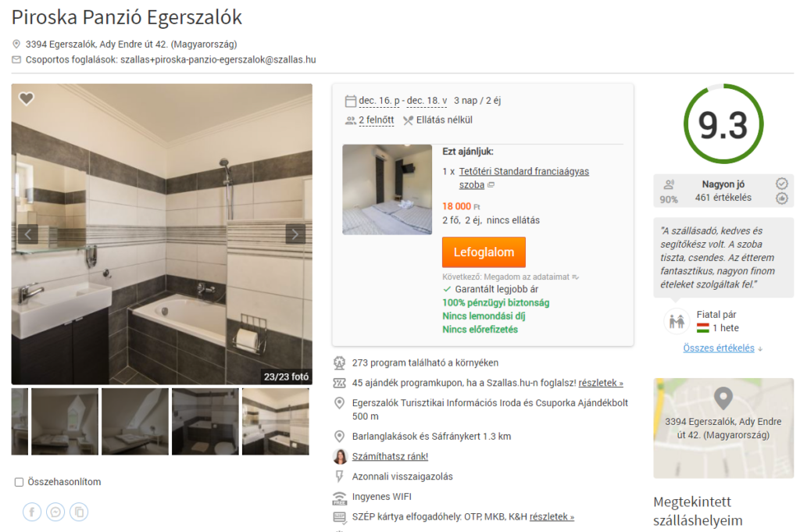Show previous photo with left arrow
The width and height of the screenshot is (800, 532).
tap(28, 234)
